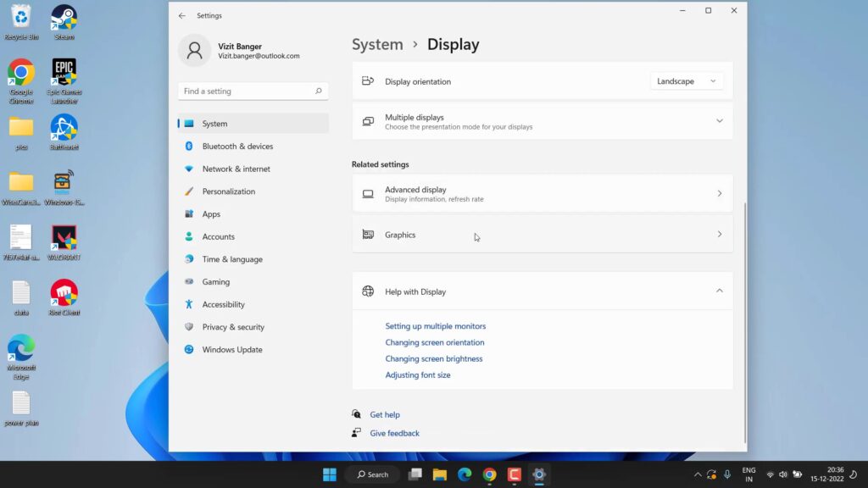Click the Search icon on the taskbar
This screenshot has width=868, height=488.
coord(371,474)
